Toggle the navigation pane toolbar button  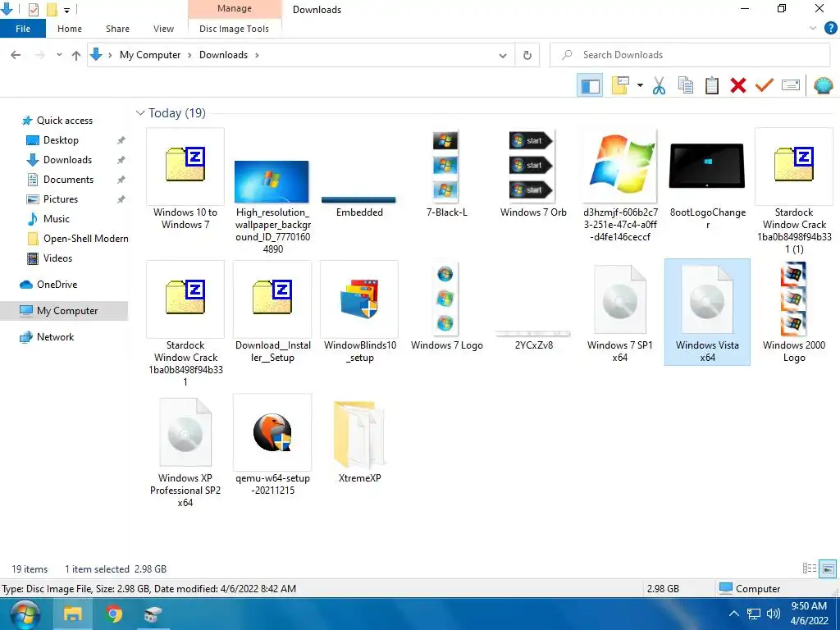tap(591, 85)
